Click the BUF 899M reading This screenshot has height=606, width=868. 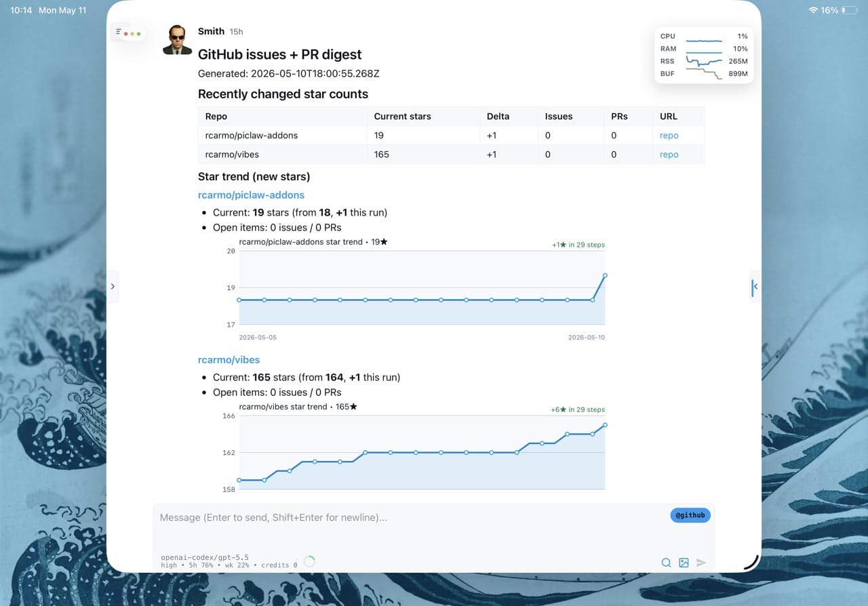point(738,74)
